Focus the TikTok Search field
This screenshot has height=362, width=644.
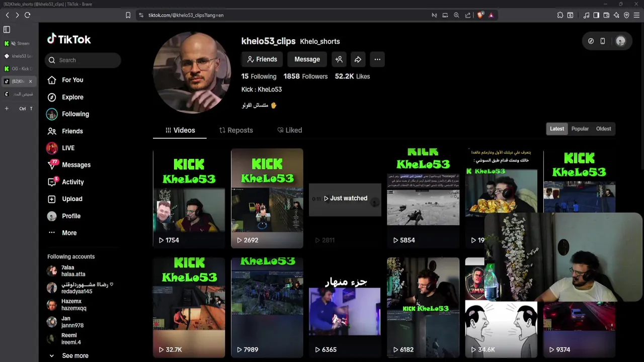click(83, 60)
